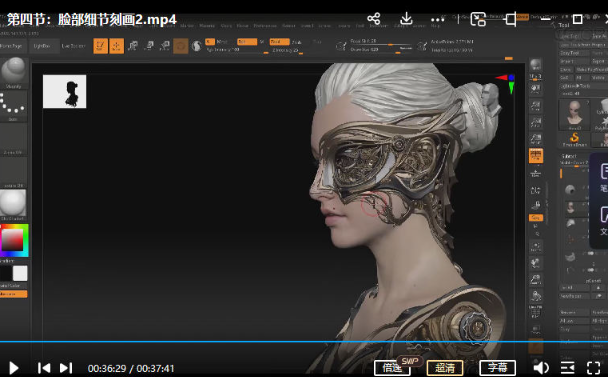Open the Texture slot picker
The height and width of the screenshot is (377, 608).
[13, 172]
